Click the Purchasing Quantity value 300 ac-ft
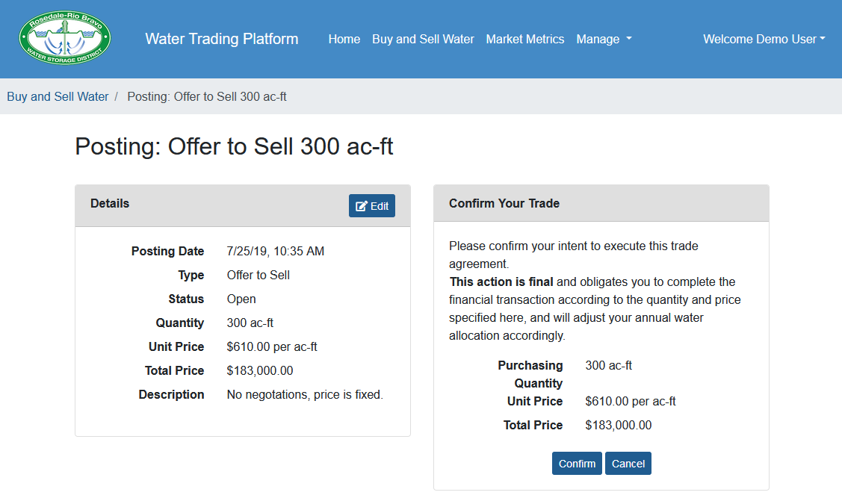 tap(608, 365)
